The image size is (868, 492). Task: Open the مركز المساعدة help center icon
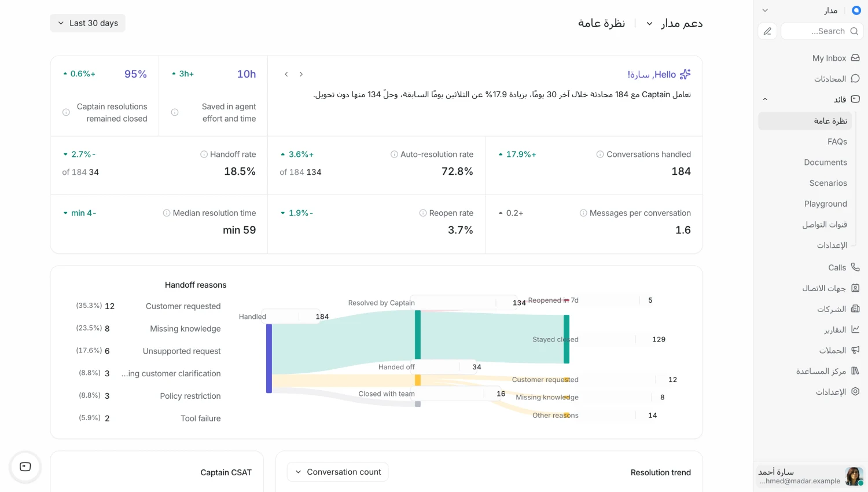[x=855, y=371]
